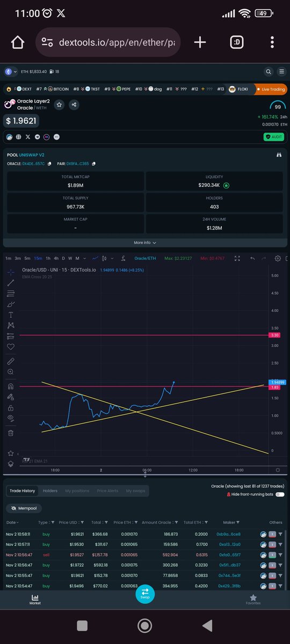Open chart settings gear
Screen dimensions: 290x644
click(x=278, y=258)
